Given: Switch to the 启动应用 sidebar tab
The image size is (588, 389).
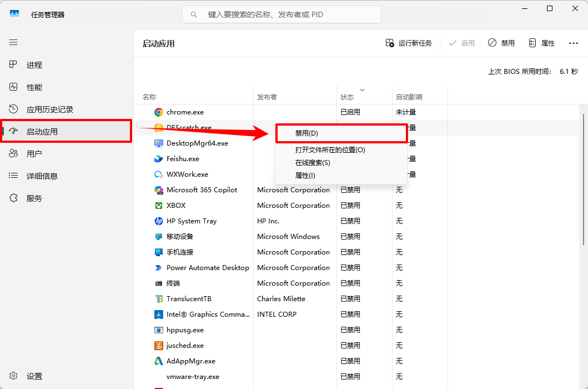Looking at the screenshot, I should tap(66, 131).
